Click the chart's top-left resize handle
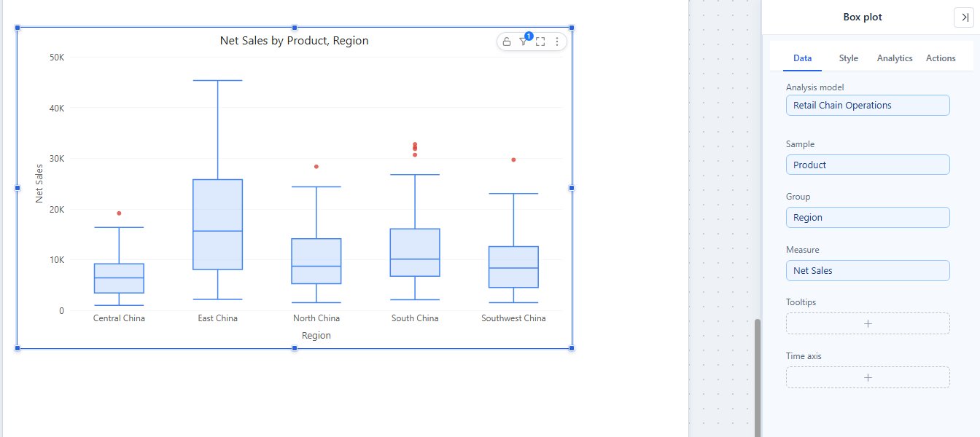This screenshot has width=980, height=437. (x=17, y=28)
